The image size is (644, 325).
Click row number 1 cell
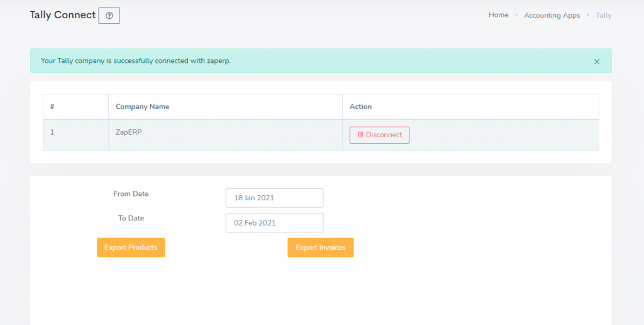coord(76,135)
